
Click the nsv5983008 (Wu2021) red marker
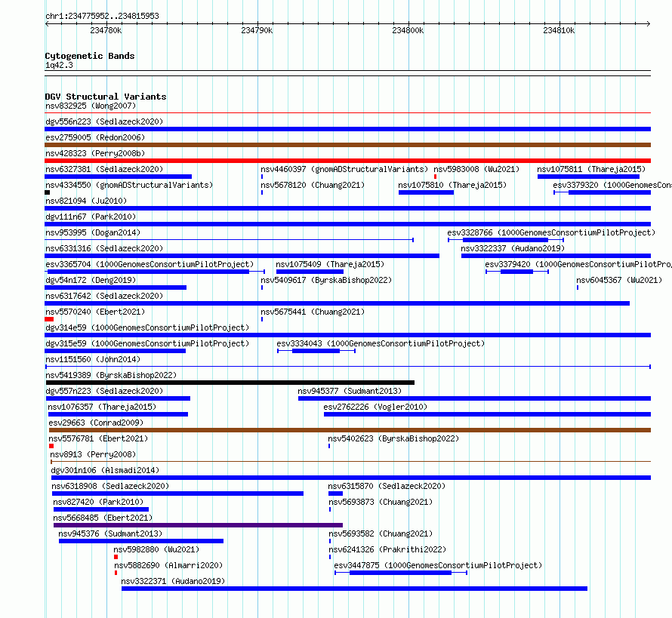pyautogui.click(x=435, y=177)
